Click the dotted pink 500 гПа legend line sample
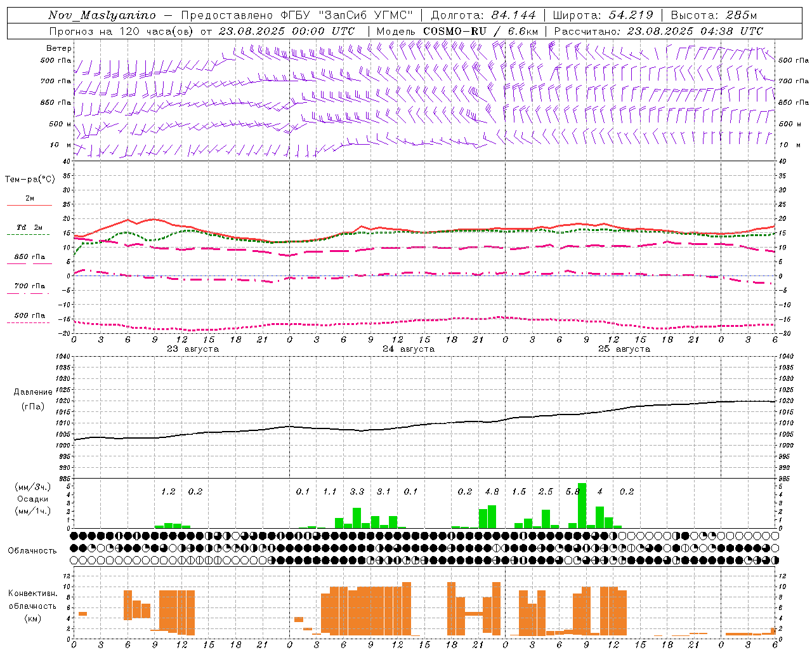 click(28, 323)
